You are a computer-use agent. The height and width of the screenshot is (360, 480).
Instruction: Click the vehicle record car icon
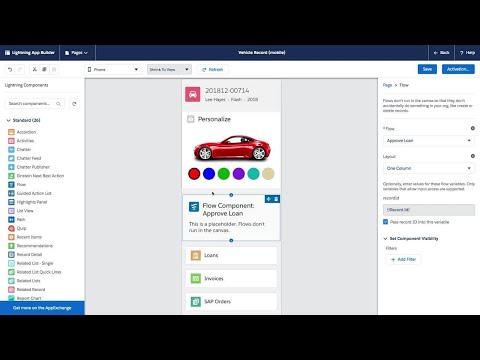[x=193, y=95]
